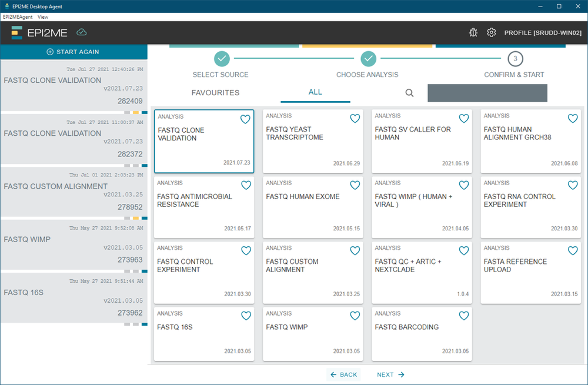Open the View menu
The width and height of the screenshot is (588, 385).
pos(43,17)
